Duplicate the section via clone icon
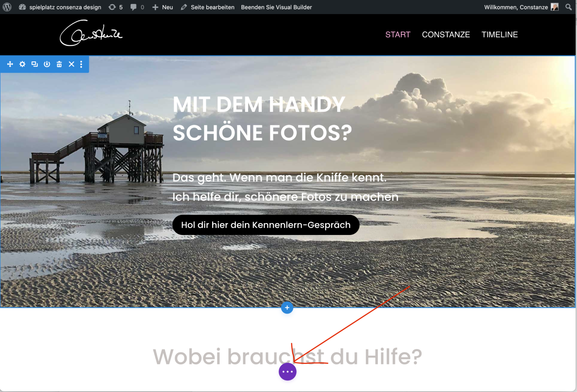577x392 pixels. click(35, 64)
